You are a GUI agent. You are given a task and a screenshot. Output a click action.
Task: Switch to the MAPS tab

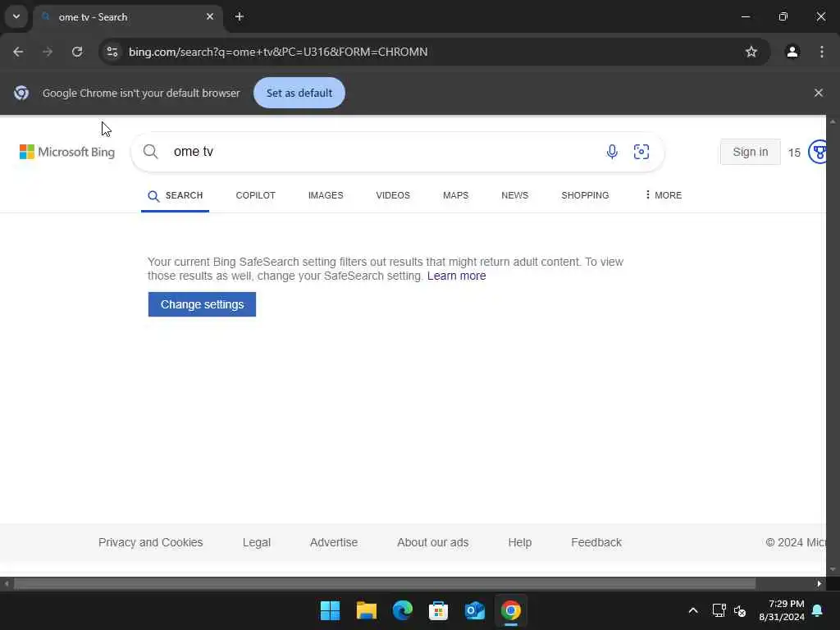click(x=456, y=195)
